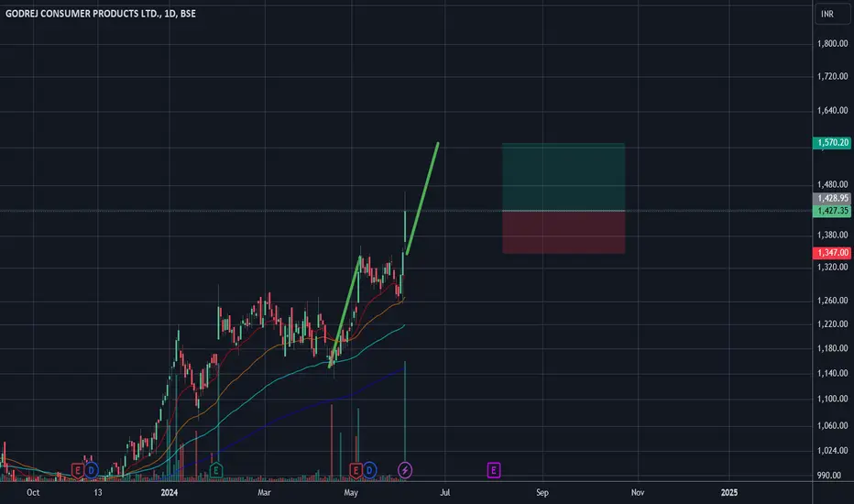This screenshot has width=854, height=504.
Task: Click the green profit zone of long position
Action: pyautogui.click(x=564, y=177)
